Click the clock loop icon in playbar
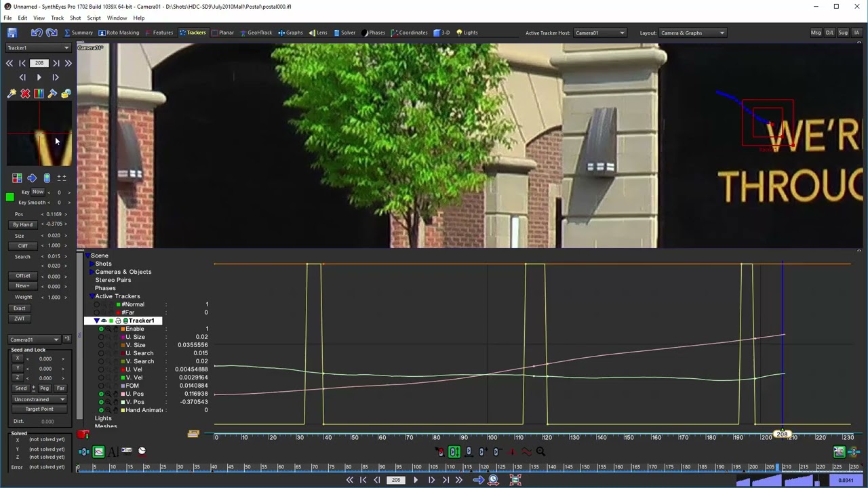Viewport: 868px width, 488px height. coord(493,480)
